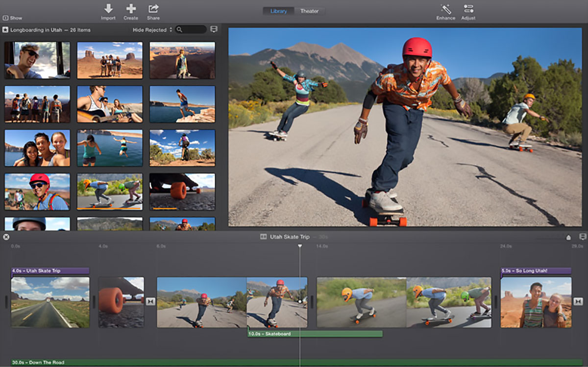The width and height of the screenshot is (588, 367).
Task: Open the Create plus menu
Action: pyautogui.click(x=131, y=9)
